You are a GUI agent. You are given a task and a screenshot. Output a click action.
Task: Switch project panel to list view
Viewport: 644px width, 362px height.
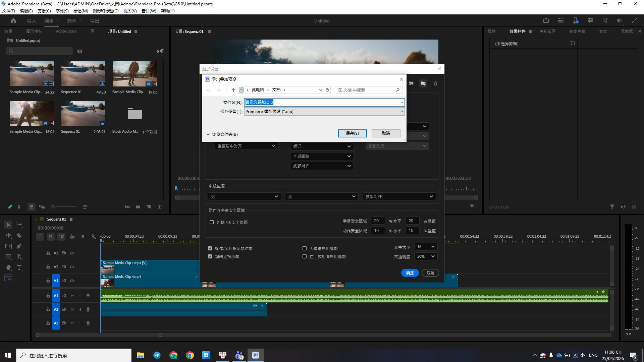coord(21,207)
